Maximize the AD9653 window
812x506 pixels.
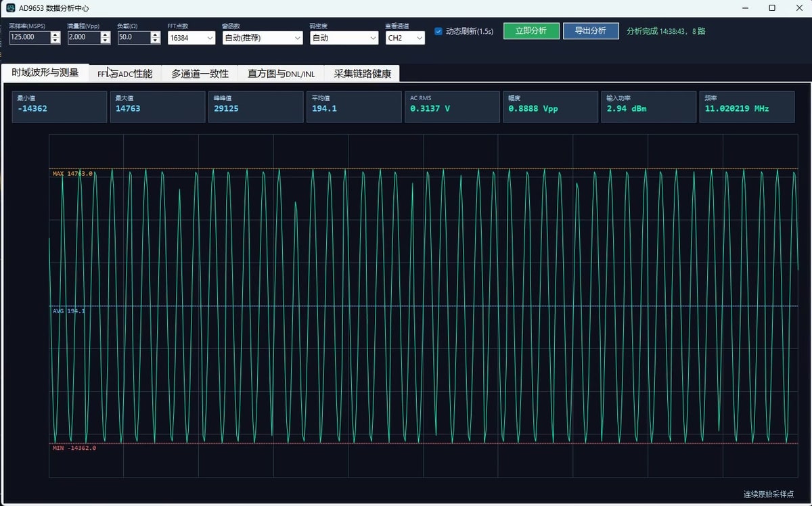(772, 8)
